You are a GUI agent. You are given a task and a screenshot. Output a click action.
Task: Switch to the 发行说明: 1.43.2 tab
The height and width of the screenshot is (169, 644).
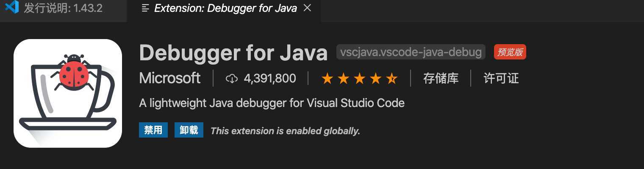click(x=64, y=8)
